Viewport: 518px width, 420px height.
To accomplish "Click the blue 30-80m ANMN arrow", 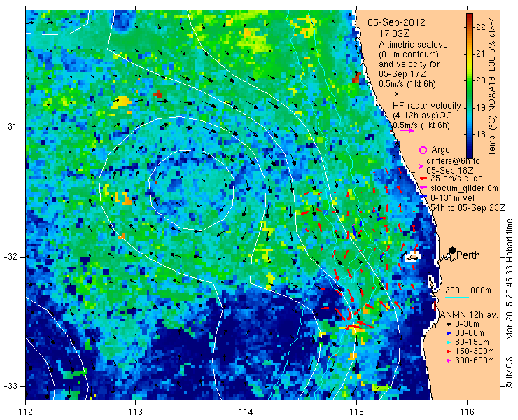I will (449, 333).
